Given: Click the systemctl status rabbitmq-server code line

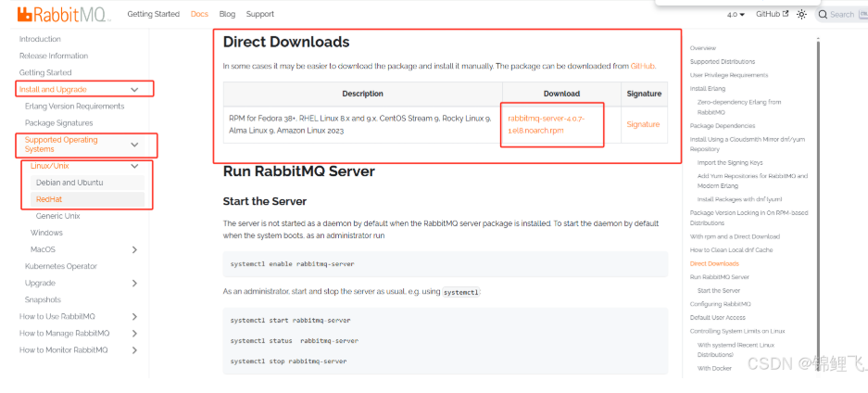Looking at the screenshot, I should tap(294, 340).
